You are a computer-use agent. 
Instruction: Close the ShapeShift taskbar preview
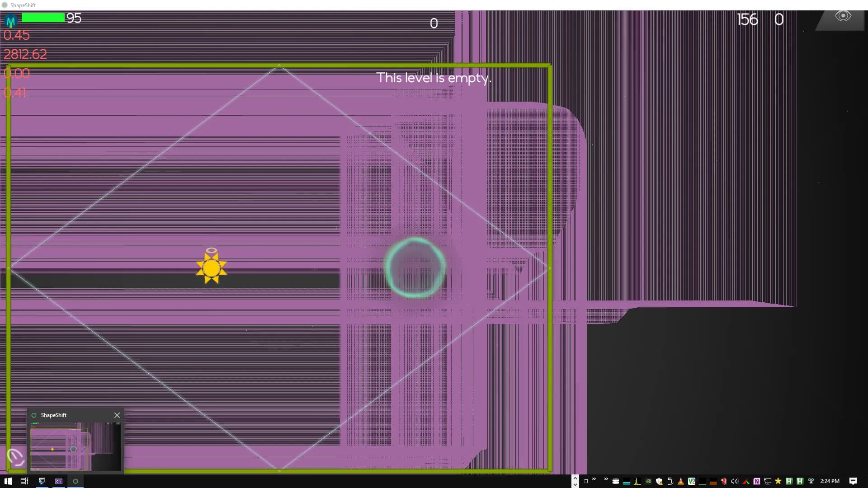pyautogui.click(x=117, y=415)
